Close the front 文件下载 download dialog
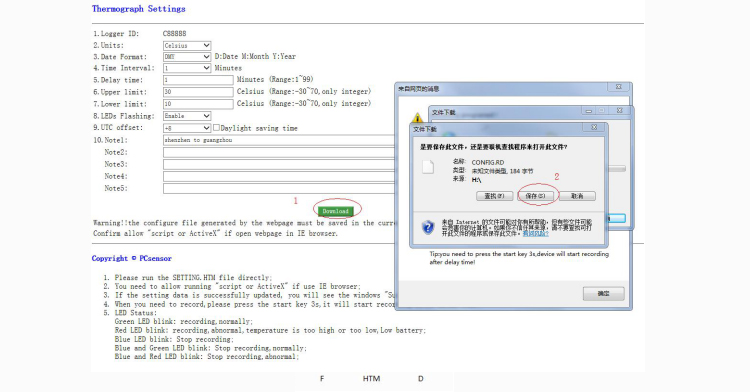The image size is (750, 392). click(x=594, y=127)
